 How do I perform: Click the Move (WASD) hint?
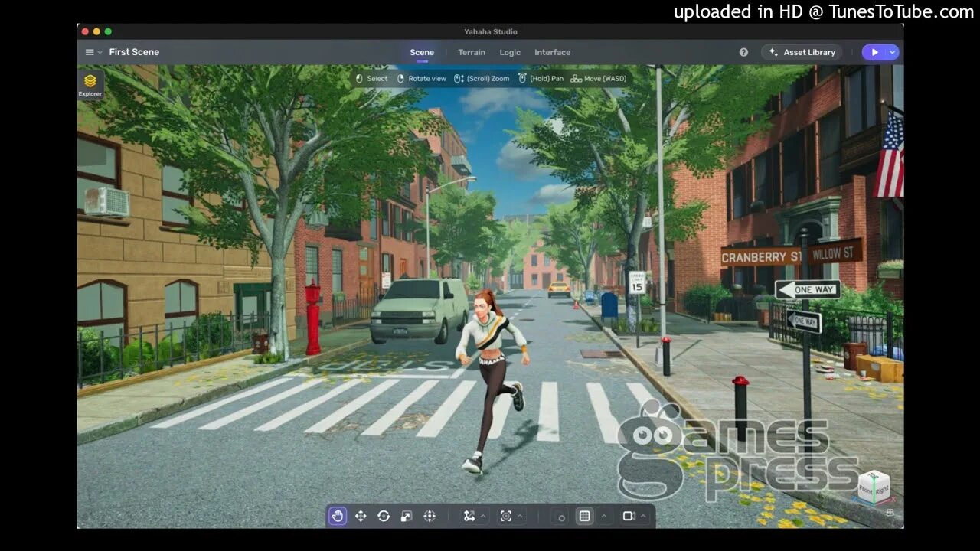click(598, 79)
